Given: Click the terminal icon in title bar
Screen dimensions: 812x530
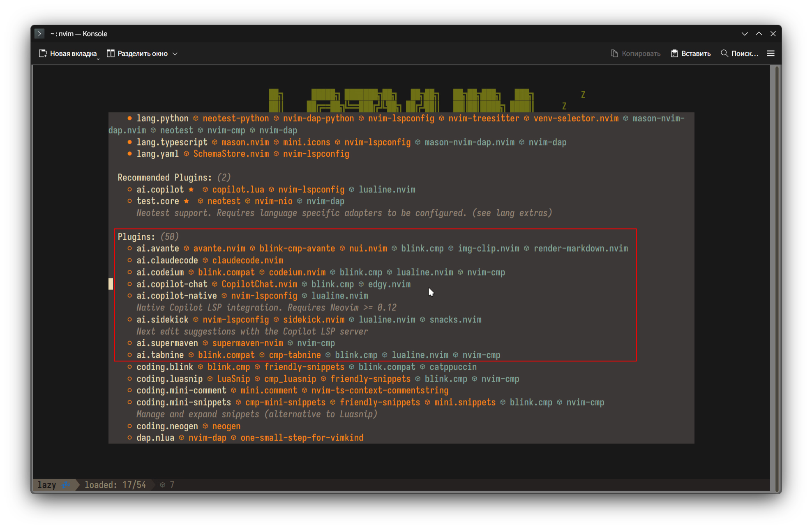Looking at the screenshot, I should click(x=39, y=34).
